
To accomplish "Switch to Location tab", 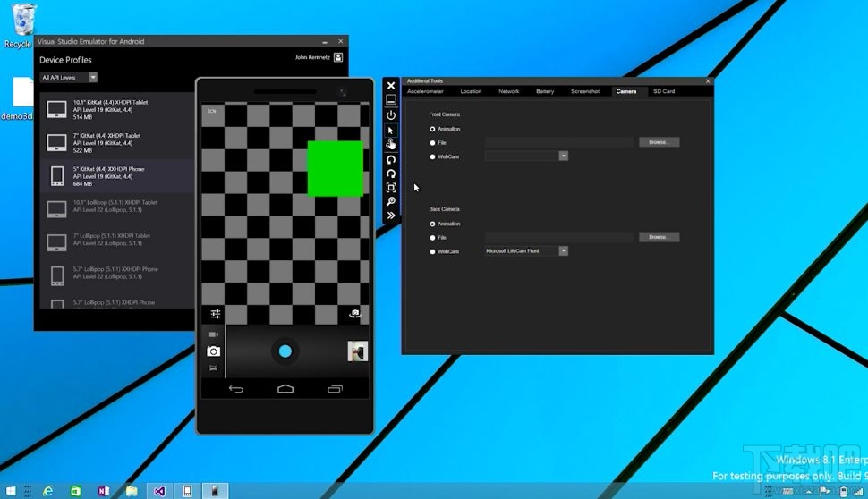I will pyautogui.click(x=471, y=91).
